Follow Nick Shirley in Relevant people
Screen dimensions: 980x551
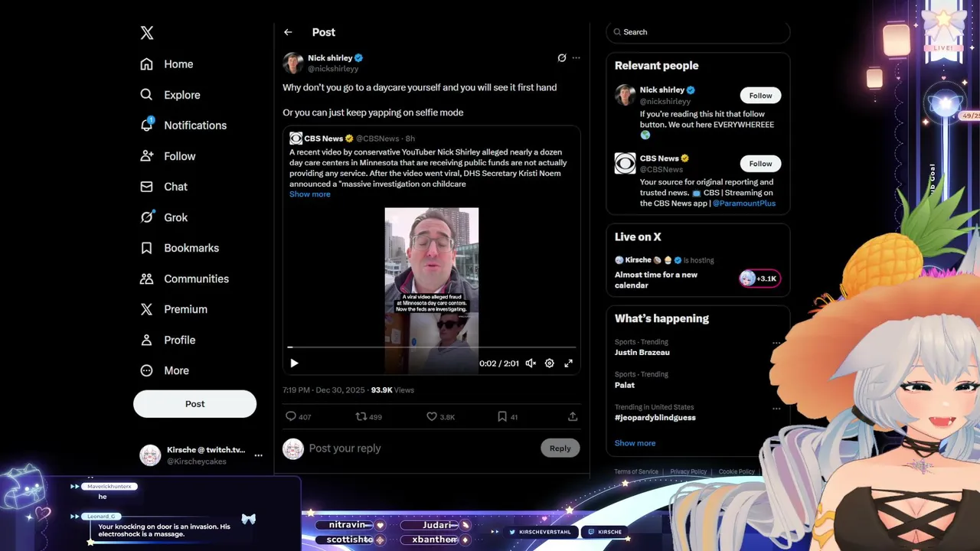click(x=760, y=96)
